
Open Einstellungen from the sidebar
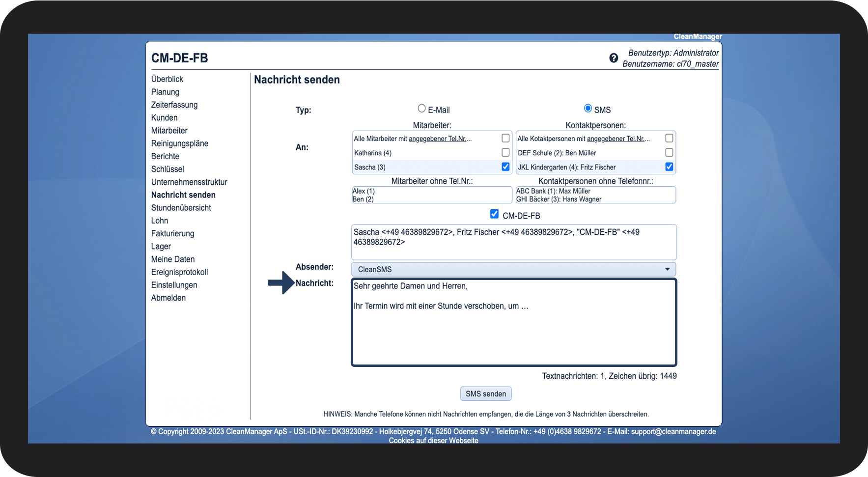pyautogui.click(x=174, y=285)
